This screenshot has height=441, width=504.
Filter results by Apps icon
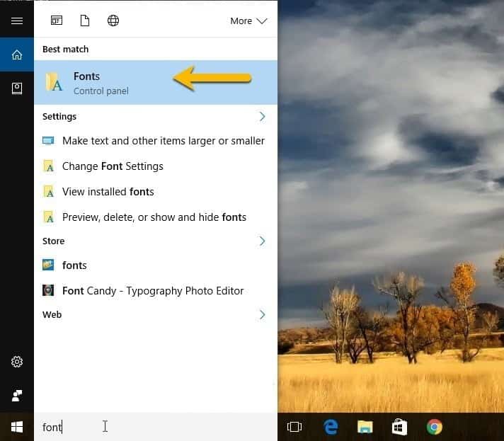click(x=57, y=21)
